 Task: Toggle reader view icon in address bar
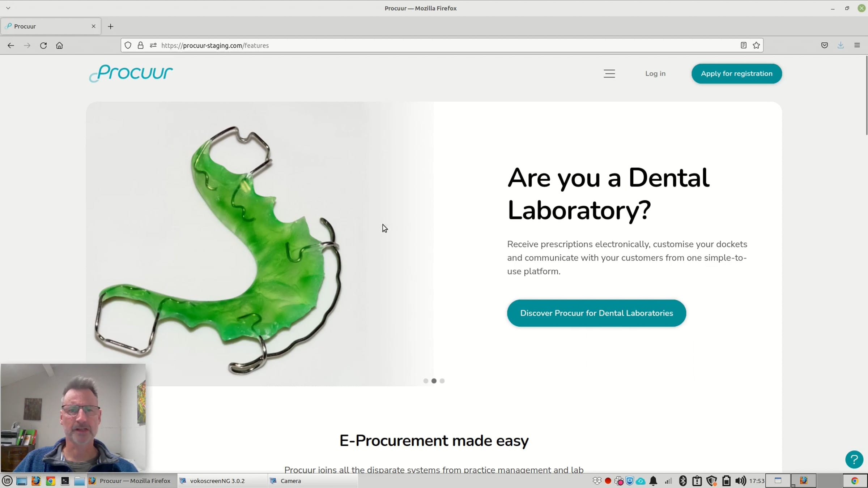(744, 46)
